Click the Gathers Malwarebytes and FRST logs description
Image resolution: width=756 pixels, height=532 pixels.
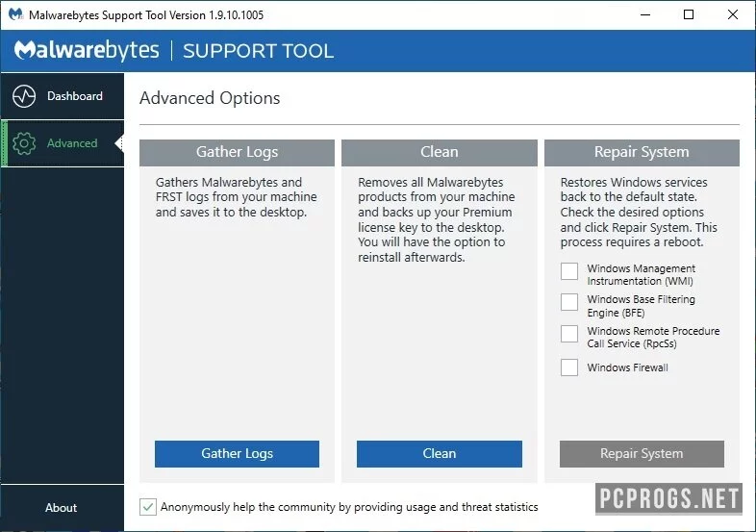(x=237, y=197)
